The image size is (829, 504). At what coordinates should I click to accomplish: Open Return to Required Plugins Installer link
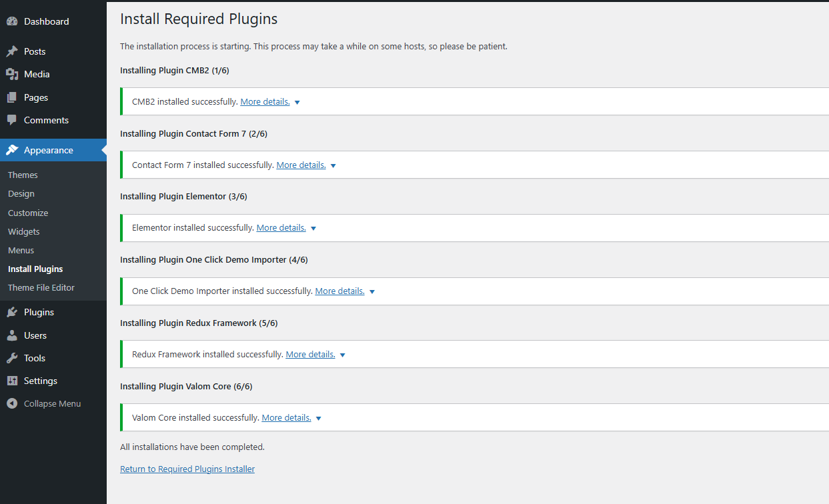[187, 469]
